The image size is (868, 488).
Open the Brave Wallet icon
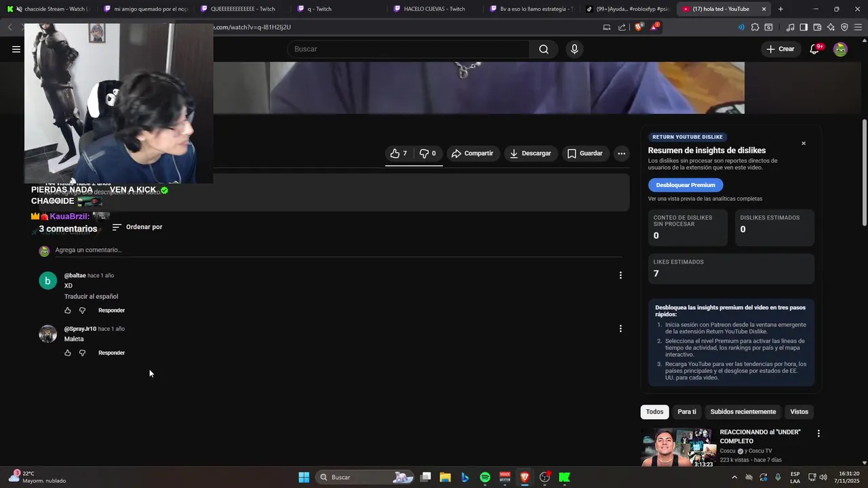(x=817, y=27)
